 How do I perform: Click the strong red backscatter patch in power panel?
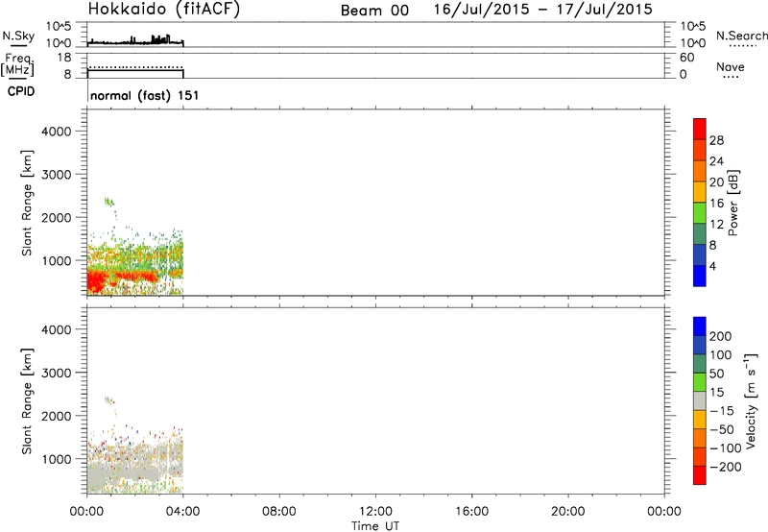[x=98, y=281]
